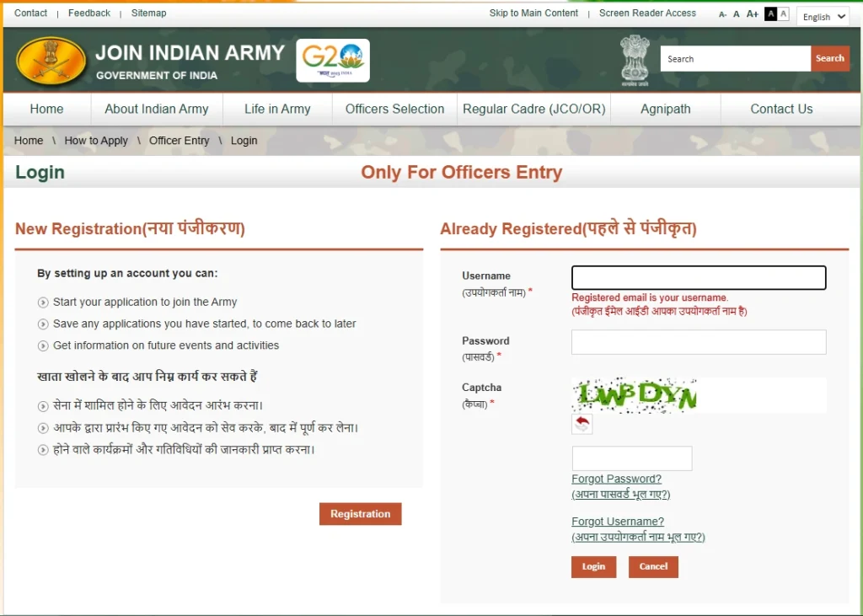Select the Life in Army tab
The height and width of the screenshot is (616, 863).
[x=277, y=109]
